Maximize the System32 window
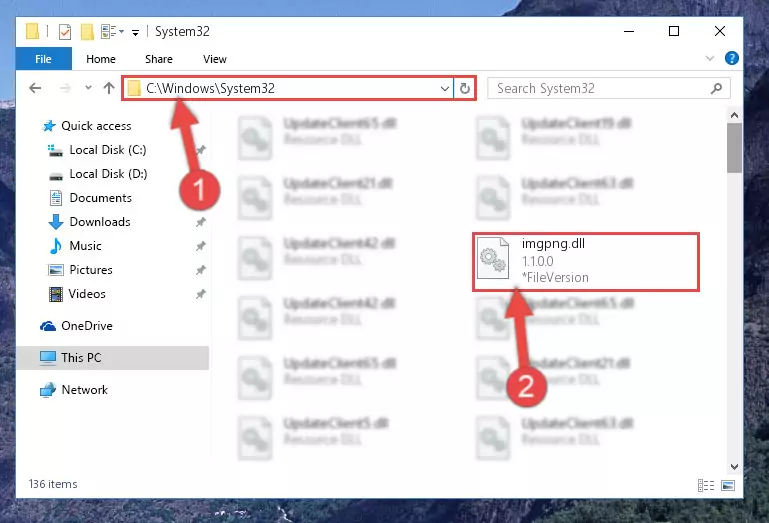Viewport: 769px width, 523px height. coord(674,31)
